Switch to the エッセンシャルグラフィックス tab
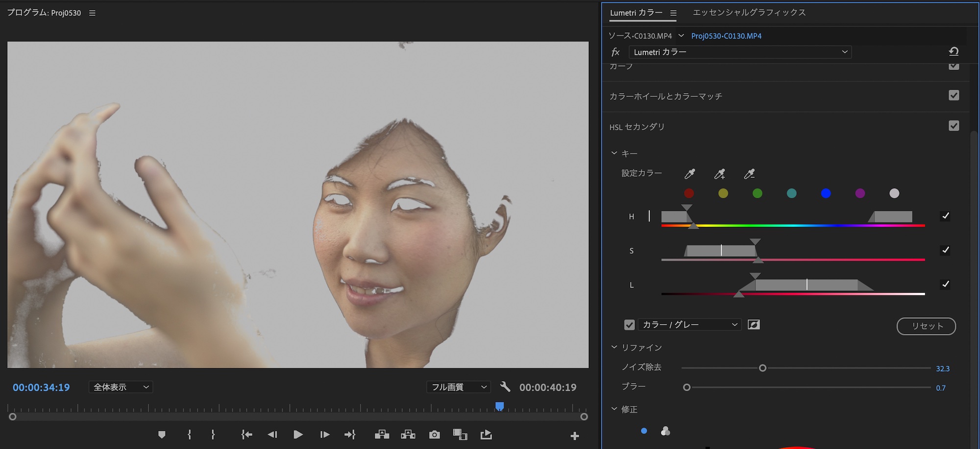Screen dimensions: 980x449 (749, 13)
